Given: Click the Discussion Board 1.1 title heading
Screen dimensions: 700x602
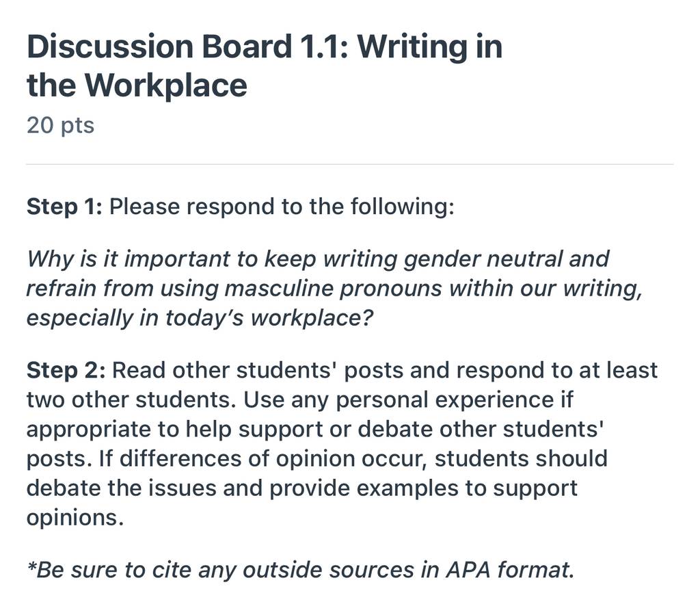Looking at the screenshot, I should (x=265, y=65).
